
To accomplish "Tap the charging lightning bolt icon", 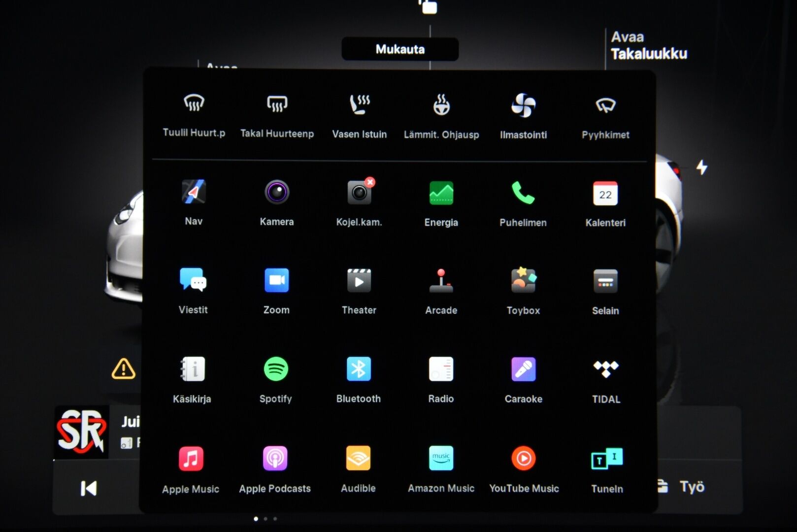I will click(x=702, y=167).
